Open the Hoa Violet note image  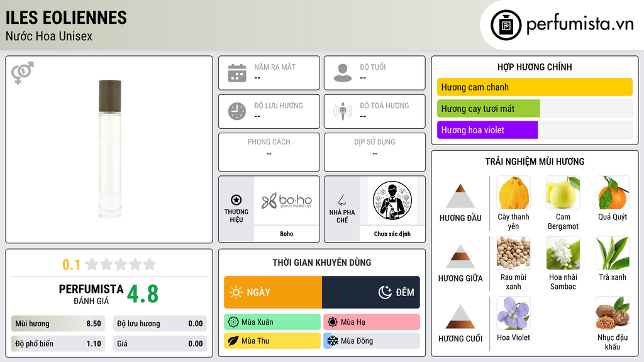tap(513, 313)
